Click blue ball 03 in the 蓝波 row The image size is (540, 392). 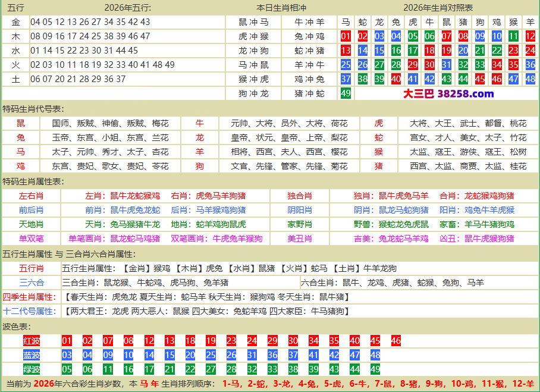pyautogui.click(x=67, y=355)
